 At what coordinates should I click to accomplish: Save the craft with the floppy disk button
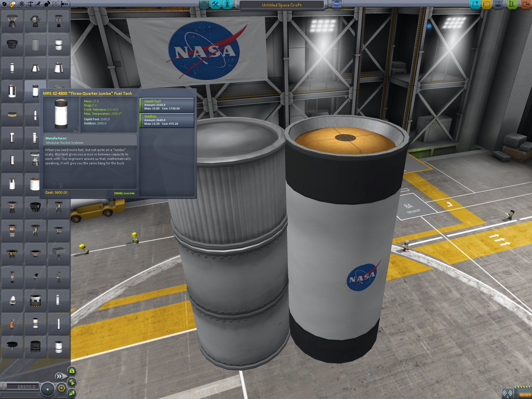[x=498, y=4]
